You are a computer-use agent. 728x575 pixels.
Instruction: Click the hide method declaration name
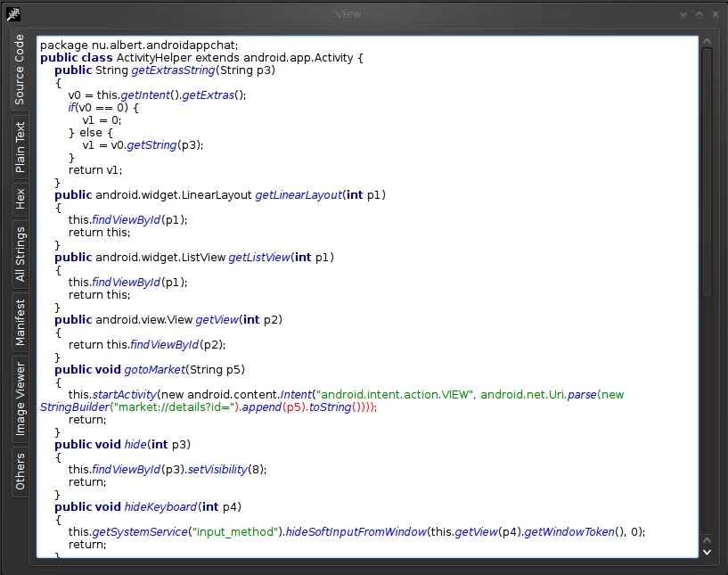[x=135, y=445]
